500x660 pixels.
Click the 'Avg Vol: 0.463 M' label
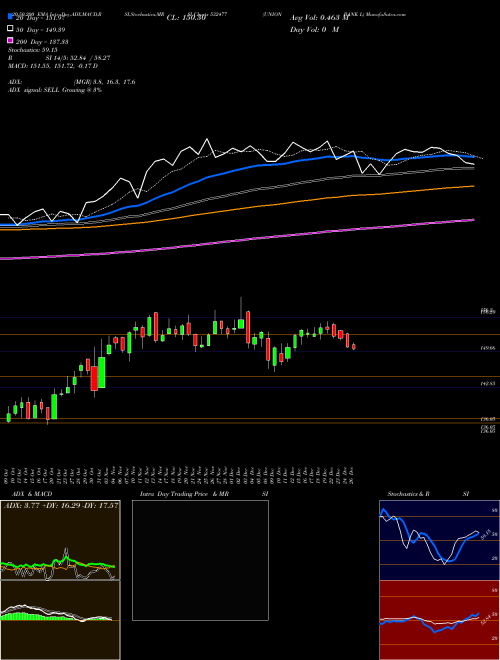[x=319, y=18]
